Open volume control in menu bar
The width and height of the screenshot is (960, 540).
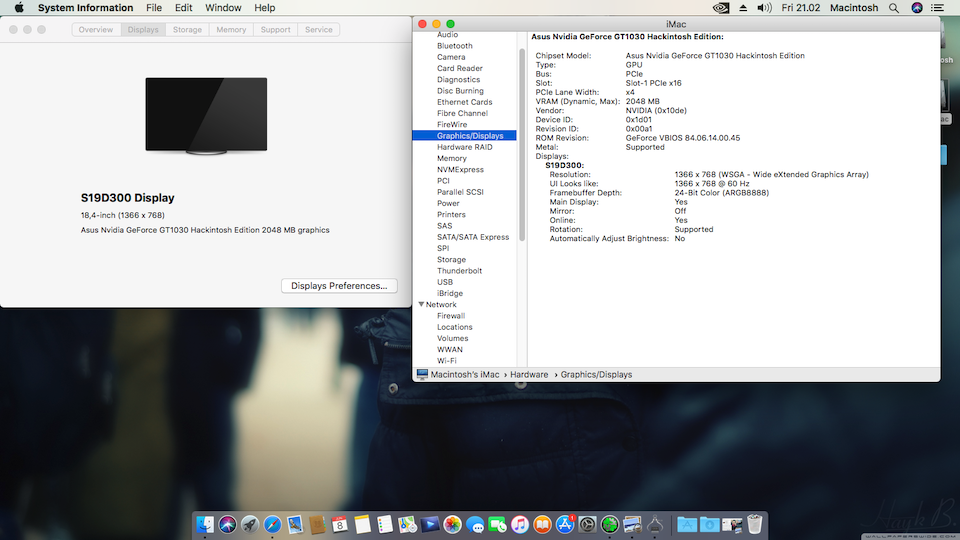coord(764,8)
